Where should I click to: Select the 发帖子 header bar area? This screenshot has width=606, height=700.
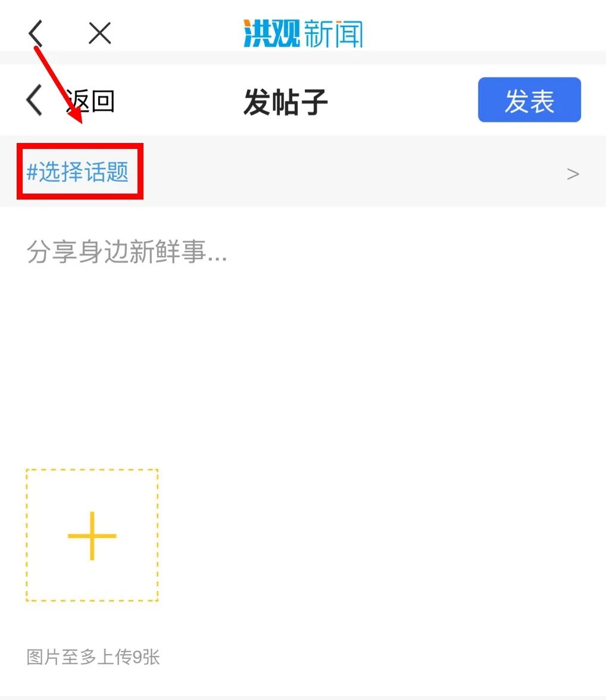click(303, 100)
